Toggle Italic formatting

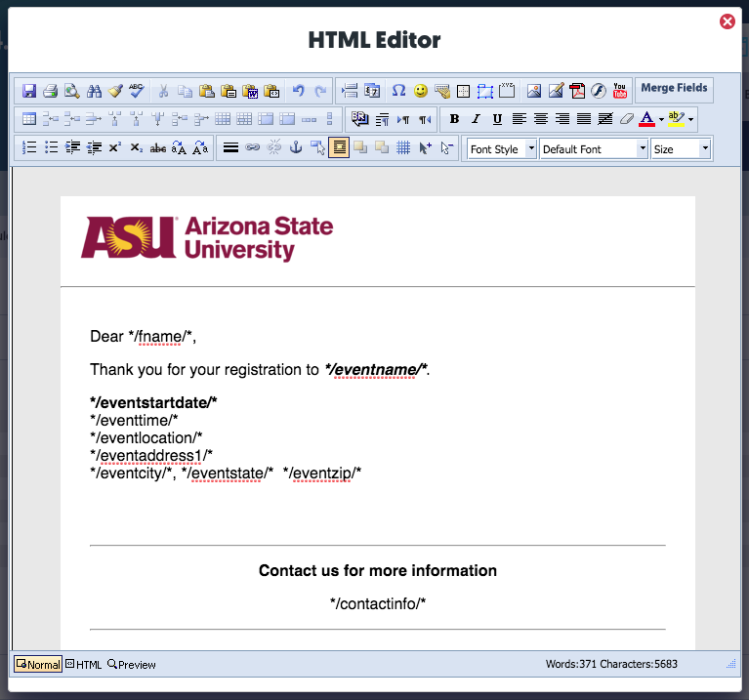click(x=476, y=119)
